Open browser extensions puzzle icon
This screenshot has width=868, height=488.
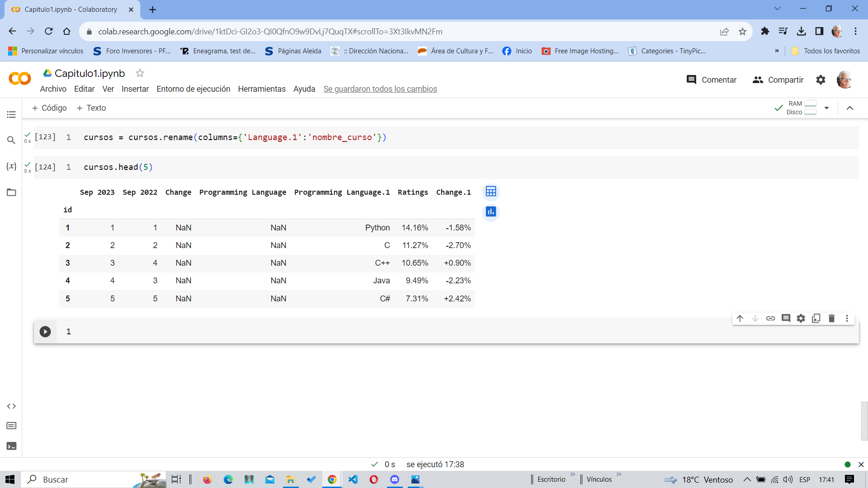(x=765, y=31)
